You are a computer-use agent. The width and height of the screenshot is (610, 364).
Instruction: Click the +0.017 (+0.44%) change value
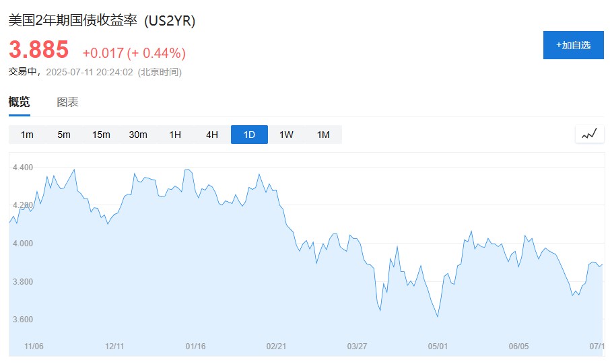(x=134, y=52)
